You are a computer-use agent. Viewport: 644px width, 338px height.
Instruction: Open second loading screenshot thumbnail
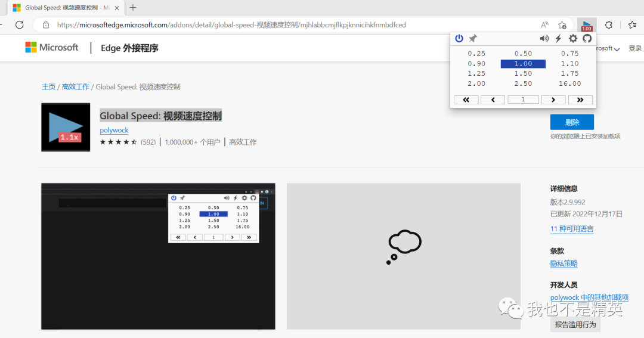click(404, 256)
